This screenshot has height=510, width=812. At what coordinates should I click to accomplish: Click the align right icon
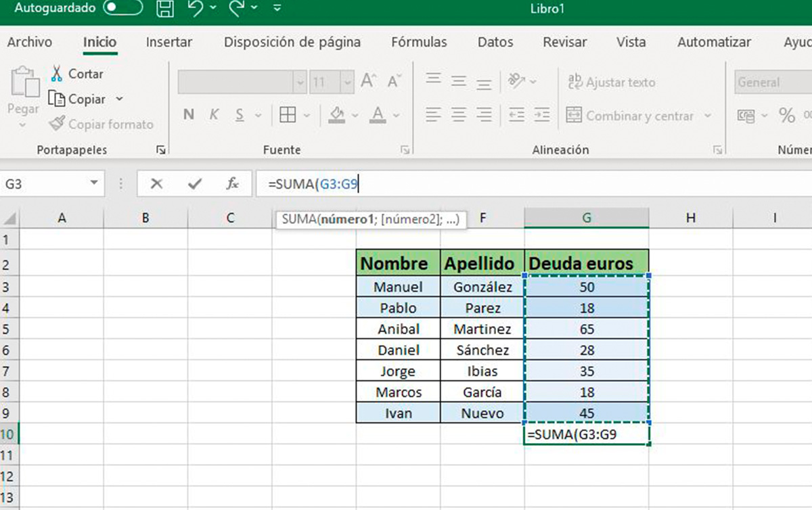[x=484, y=115]
